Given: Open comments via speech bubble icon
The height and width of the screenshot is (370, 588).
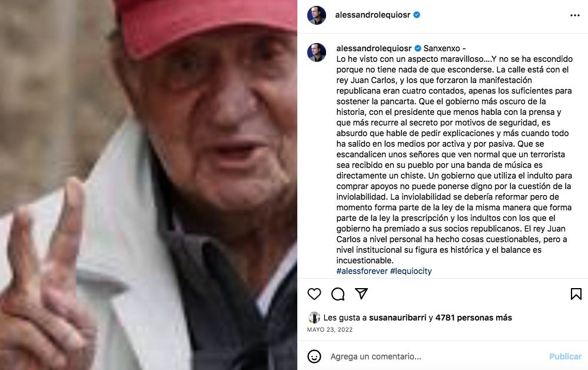Looking at the screenshot, I should (x=338, y=294).
